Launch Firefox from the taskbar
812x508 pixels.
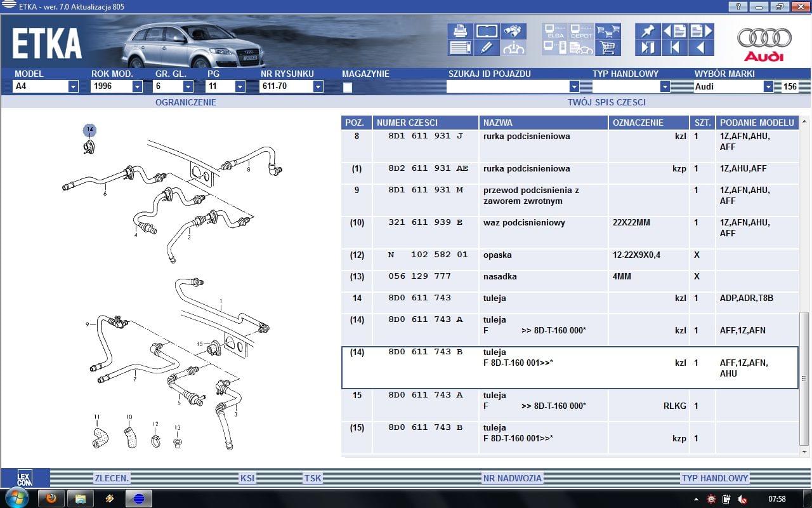point(51,498)
